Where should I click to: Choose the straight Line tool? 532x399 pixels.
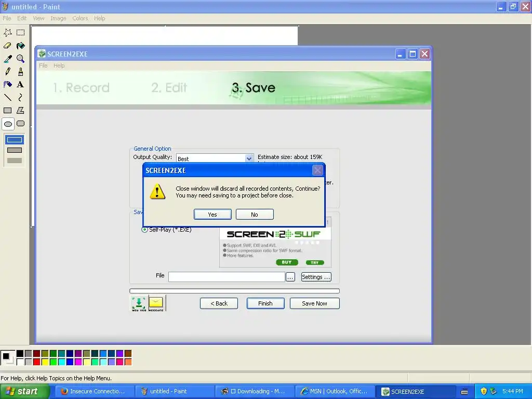[8, 98]
